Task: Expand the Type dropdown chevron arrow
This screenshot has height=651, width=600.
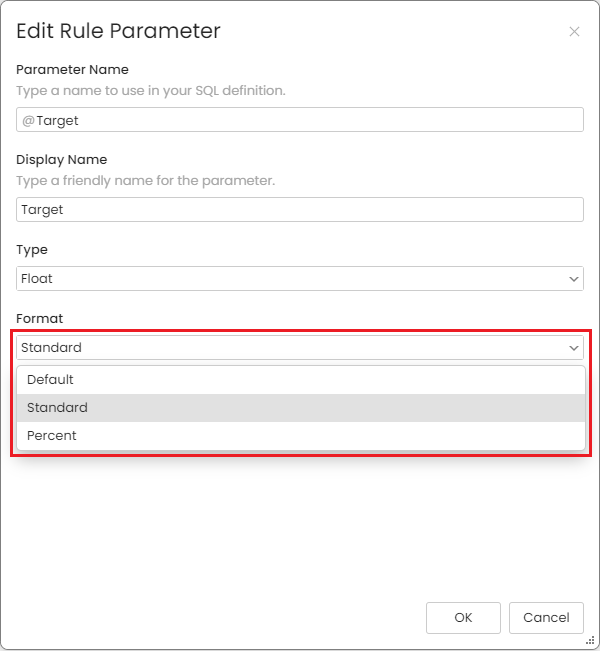Action: coord(574,279)
